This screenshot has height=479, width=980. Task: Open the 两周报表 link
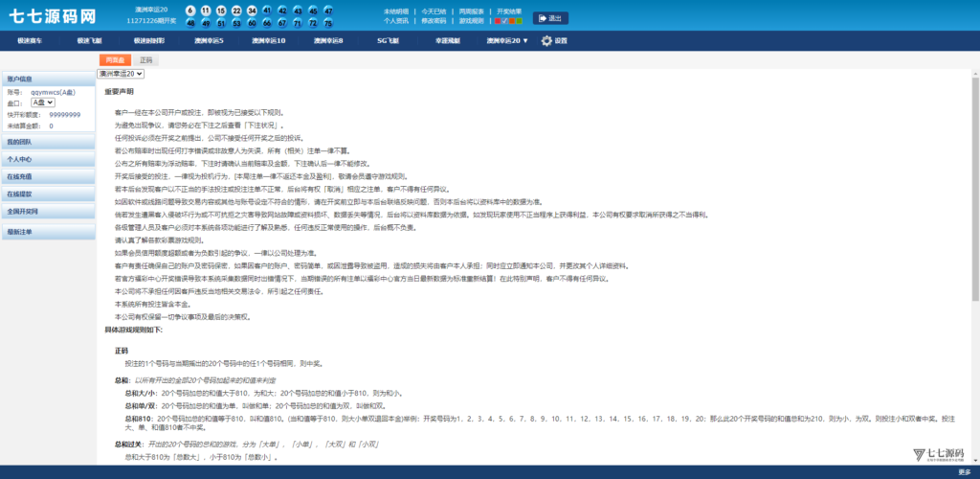[x=471, y=11]
